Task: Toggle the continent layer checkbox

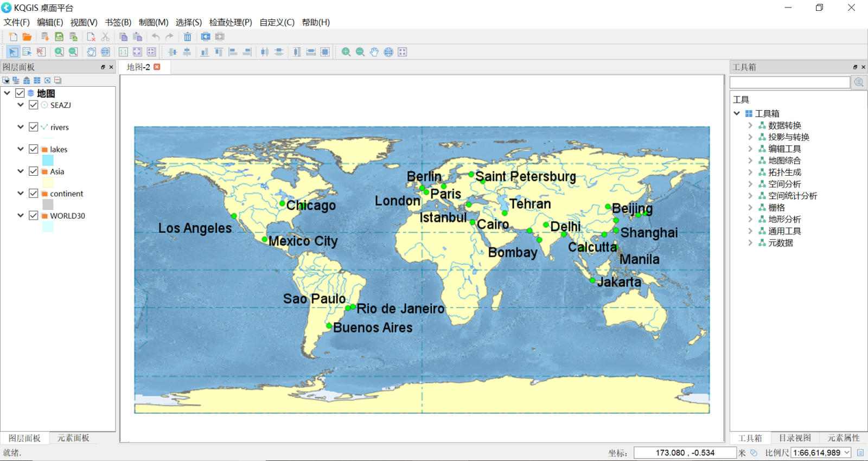Action: coord(34,194)
